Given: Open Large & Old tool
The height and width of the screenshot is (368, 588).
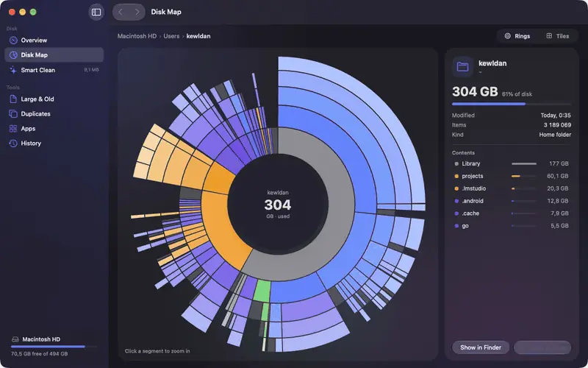Looking at the screenshot, I should pyautogui.click(x=54, y=99).
